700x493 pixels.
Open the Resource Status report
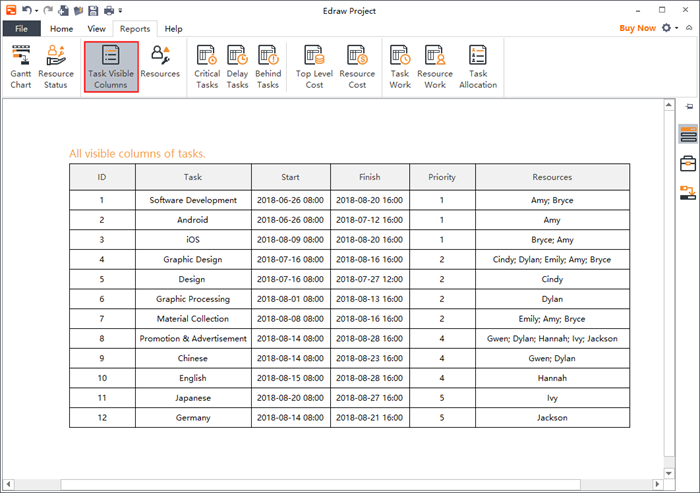56,67
